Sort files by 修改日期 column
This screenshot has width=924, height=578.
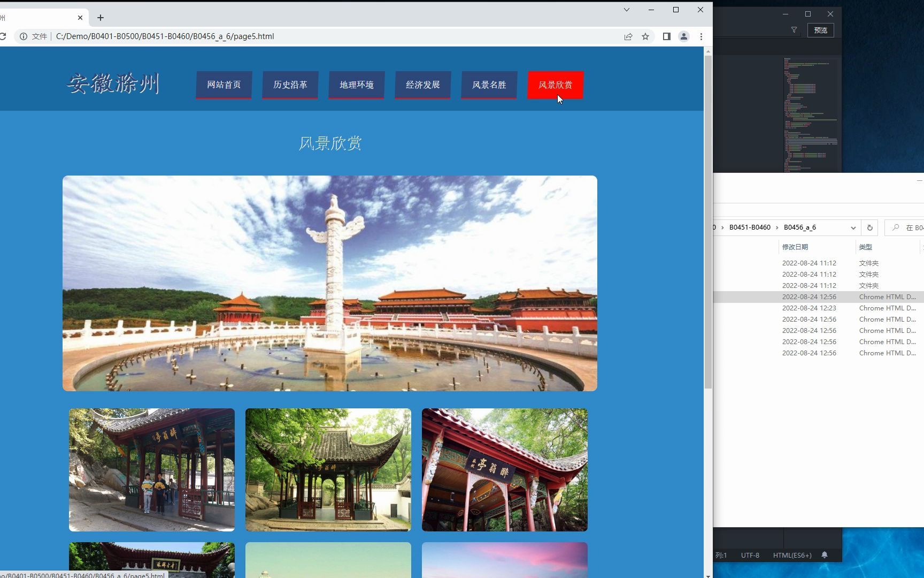pos(795,247)
